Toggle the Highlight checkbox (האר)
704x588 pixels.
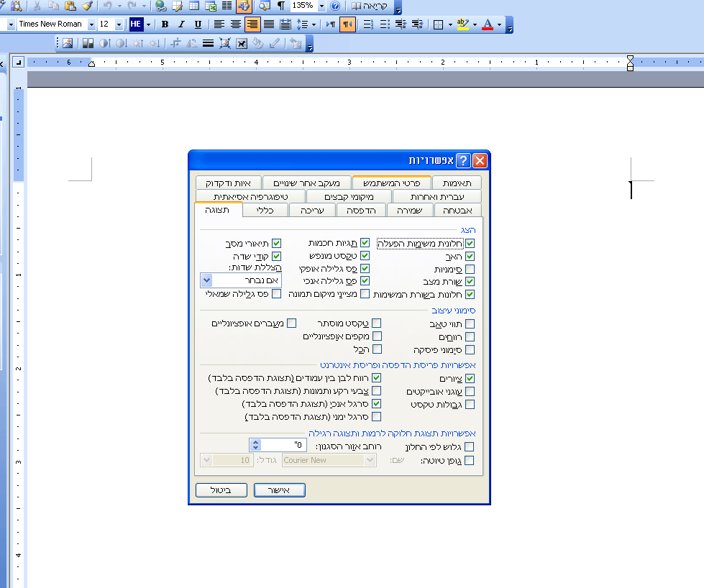[x=470, y=257]
